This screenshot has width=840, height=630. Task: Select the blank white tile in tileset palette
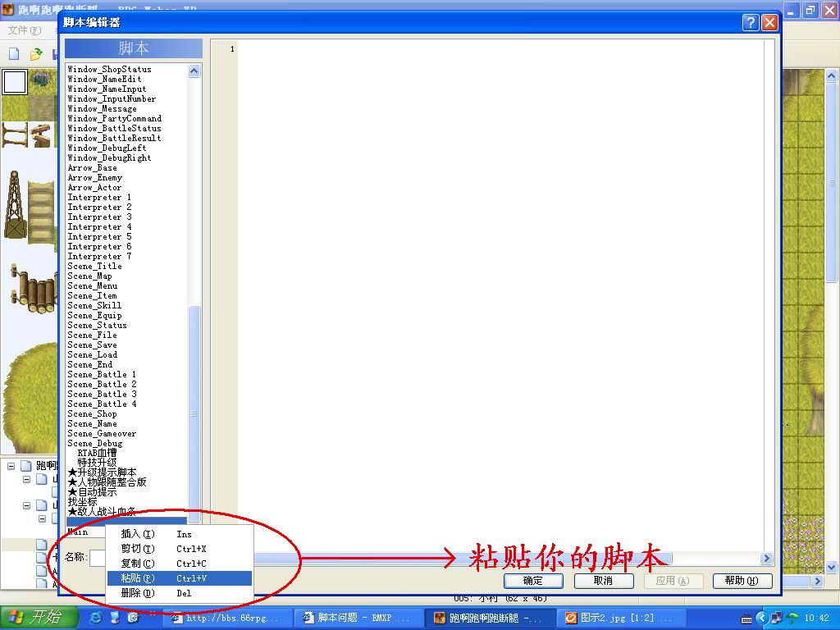click(15, 82)
